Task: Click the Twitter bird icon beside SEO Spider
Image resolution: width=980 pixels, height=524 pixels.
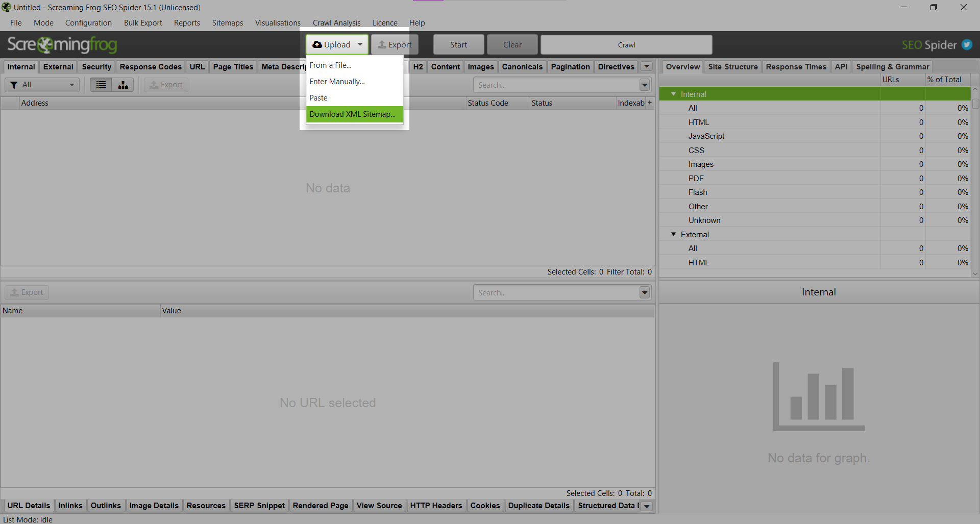Action: click(967, 45)
